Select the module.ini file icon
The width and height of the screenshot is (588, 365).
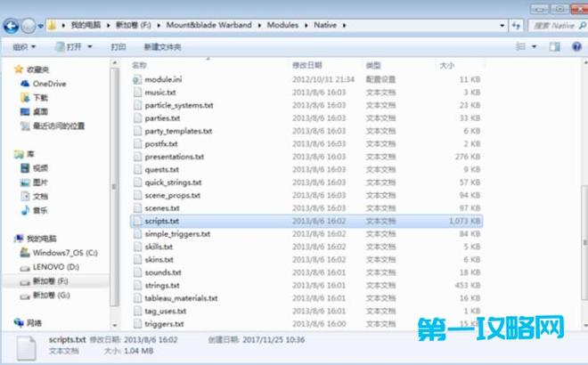tap(137, 79)
